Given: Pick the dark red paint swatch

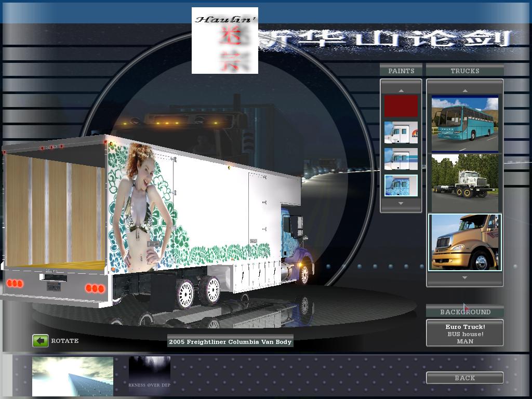Looking at the screenshot, I should pos(401,106).
